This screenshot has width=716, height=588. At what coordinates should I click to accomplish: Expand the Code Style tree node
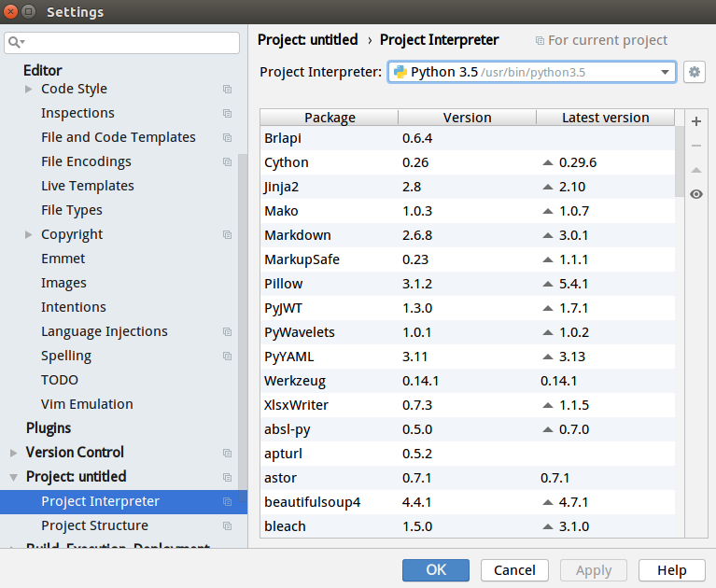28,90
